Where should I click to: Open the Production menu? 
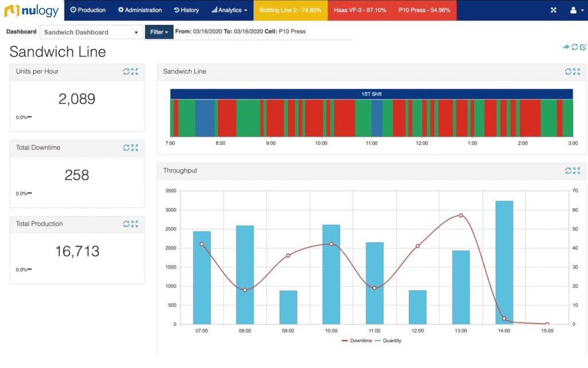(88, 10)
